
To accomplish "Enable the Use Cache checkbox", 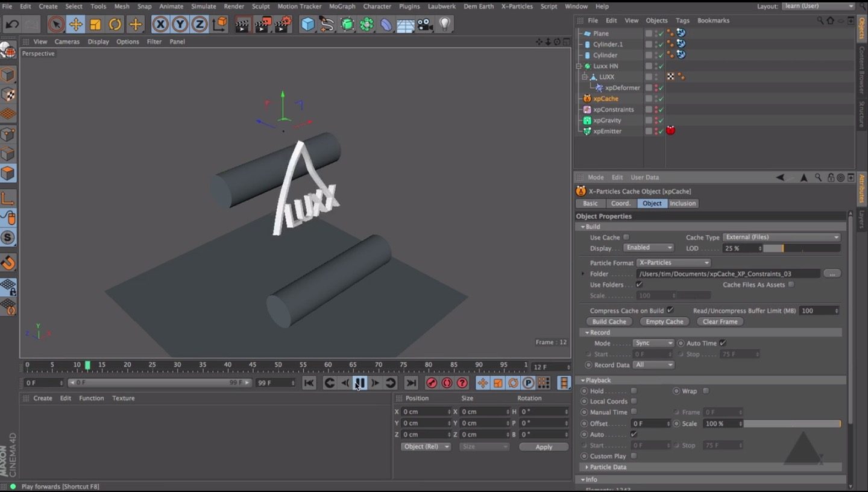I will click(x=626, y=237).
